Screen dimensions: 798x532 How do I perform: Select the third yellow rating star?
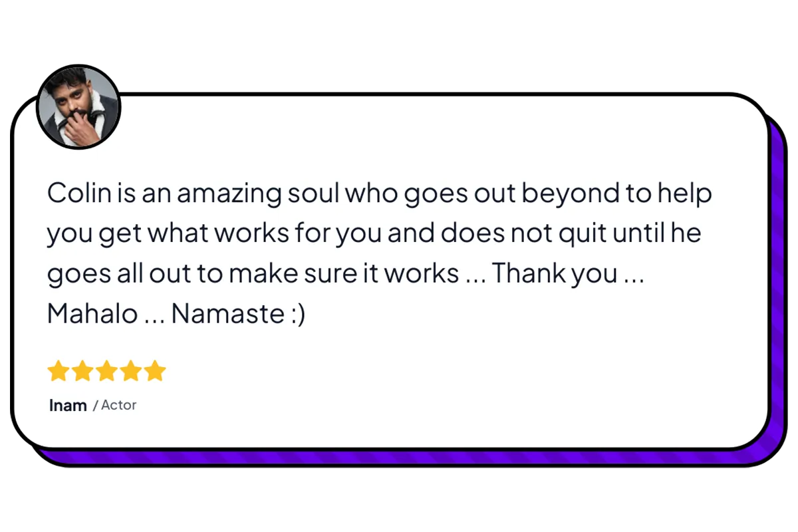click(x=106, y=371)
